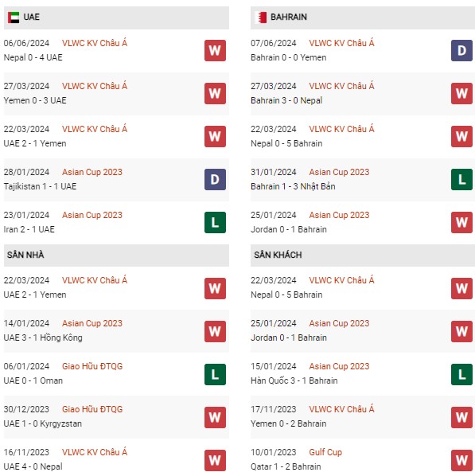This screenshot has width=475, height=476.
Task: Select the SÂN KHÁCH section header
Action: pos(363,256)
